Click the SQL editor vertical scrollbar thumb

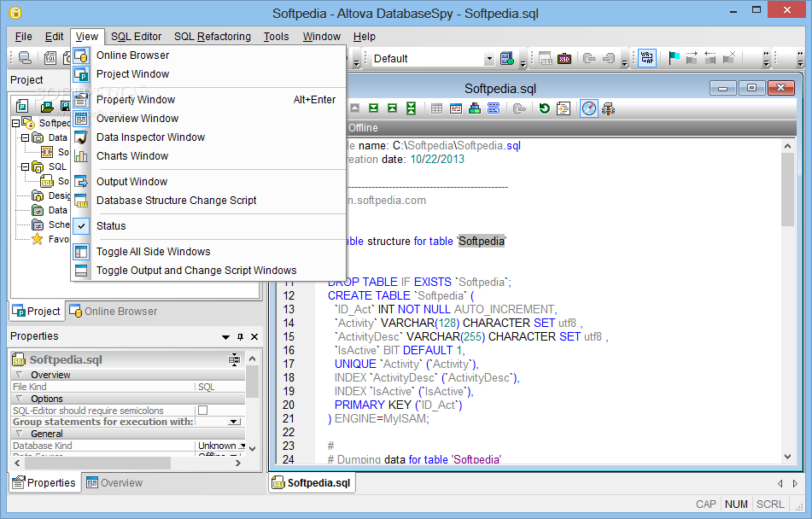pos(787,190)
